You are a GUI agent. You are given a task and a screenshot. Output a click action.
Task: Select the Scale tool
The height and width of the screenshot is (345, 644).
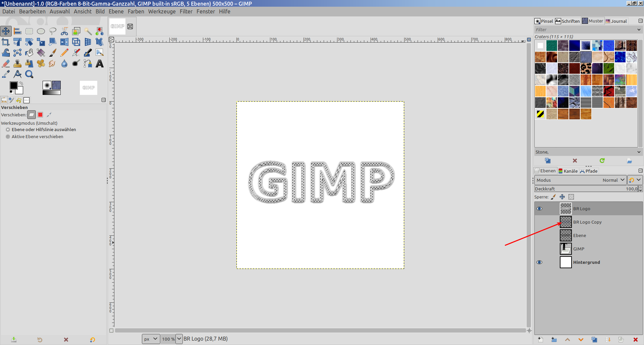(x=41, y=42)
